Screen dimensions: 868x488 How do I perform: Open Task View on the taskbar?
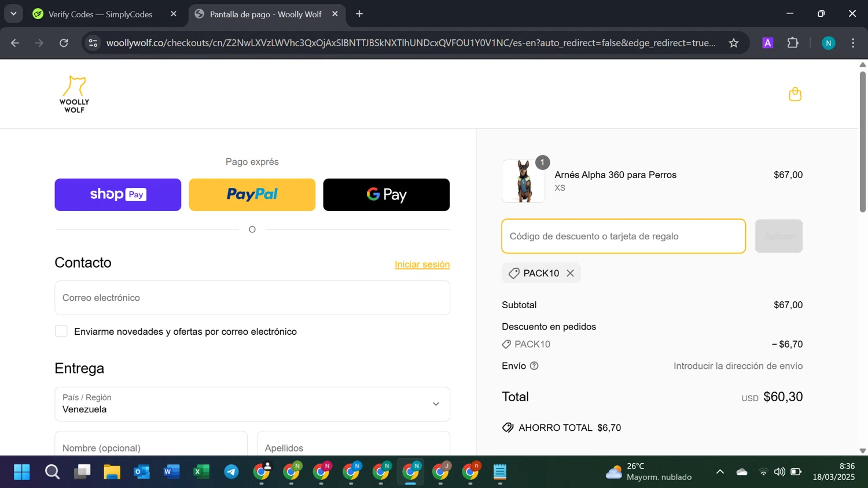(82, 472)
